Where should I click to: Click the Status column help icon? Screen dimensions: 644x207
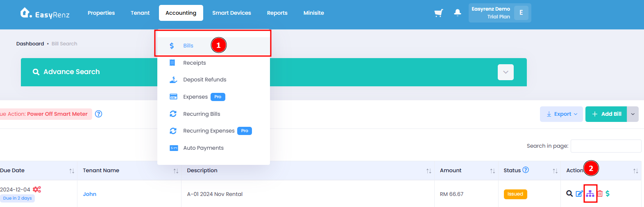click(x=526, y=170)
